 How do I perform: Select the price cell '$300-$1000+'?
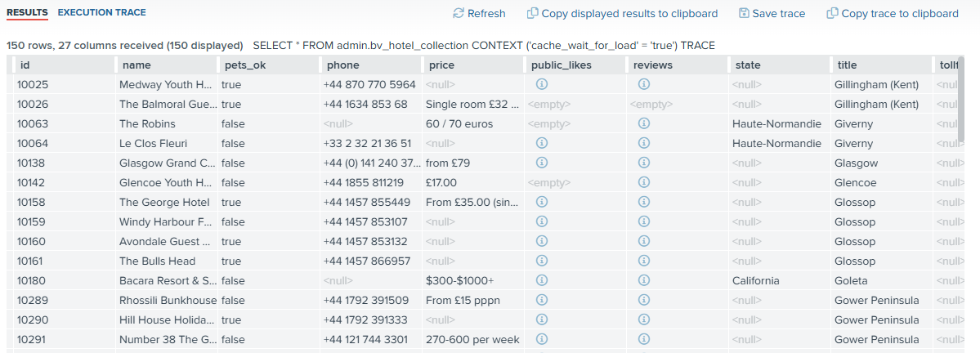[x=472, y=280]
